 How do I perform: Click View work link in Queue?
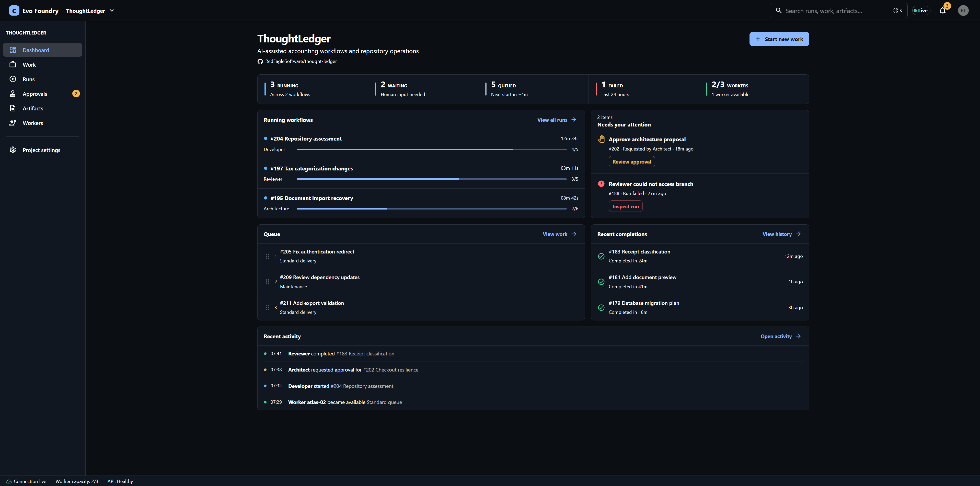559,234
